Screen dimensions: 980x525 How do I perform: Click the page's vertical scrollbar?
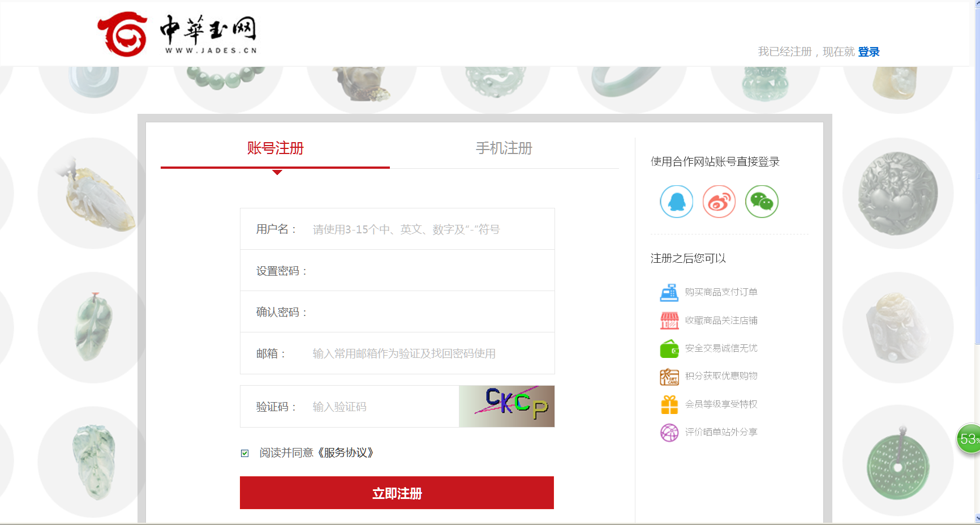977,261
